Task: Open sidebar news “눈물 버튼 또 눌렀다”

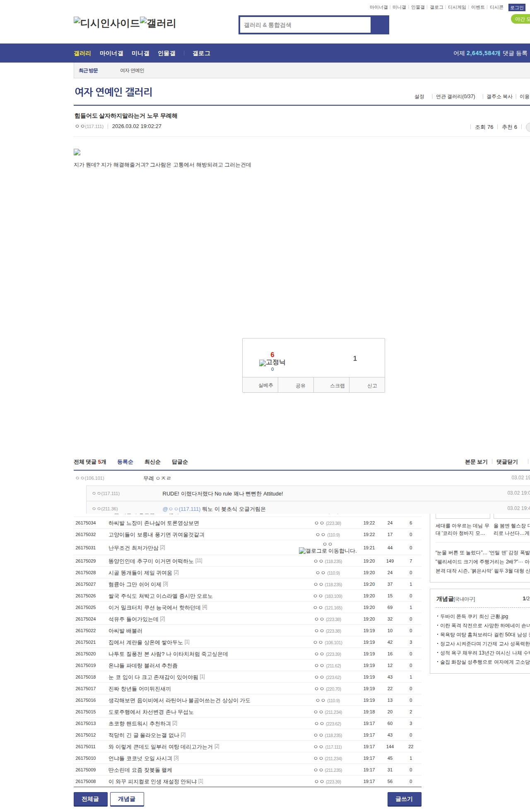Action: (482, 553)
